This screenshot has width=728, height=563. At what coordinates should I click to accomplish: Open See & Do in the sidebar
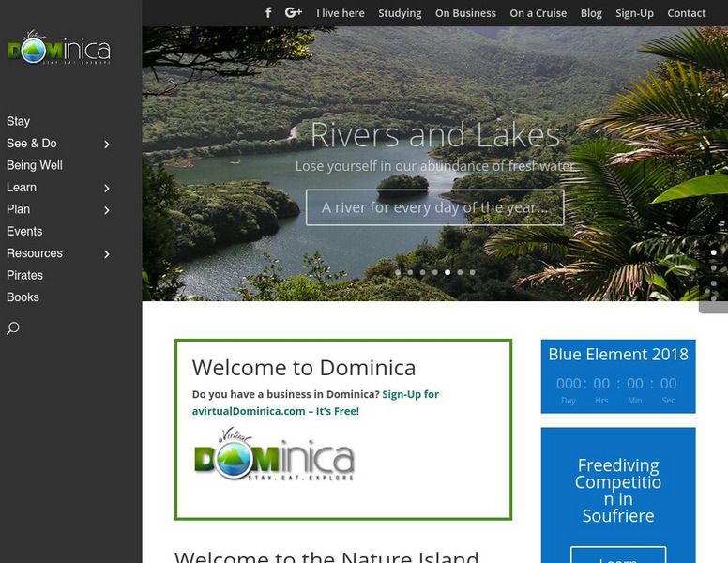pyautogui.click(x=32, y=143)
